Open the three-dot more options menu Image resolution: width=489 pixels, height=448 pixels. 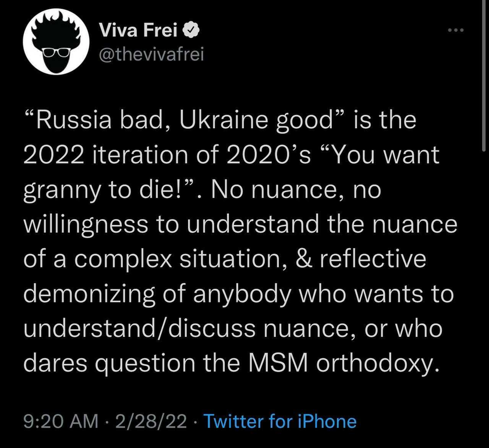(456, 30)
